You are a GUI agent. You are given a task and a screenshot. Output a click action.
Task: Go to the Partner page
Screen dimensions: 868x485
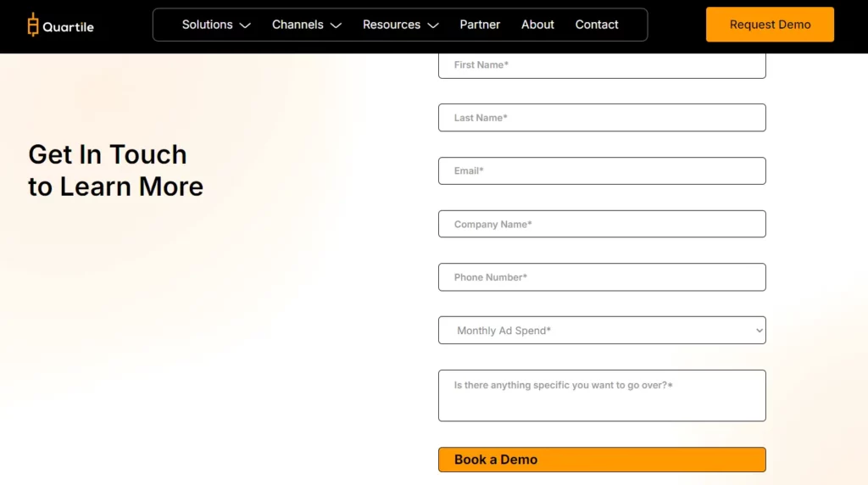480,25
